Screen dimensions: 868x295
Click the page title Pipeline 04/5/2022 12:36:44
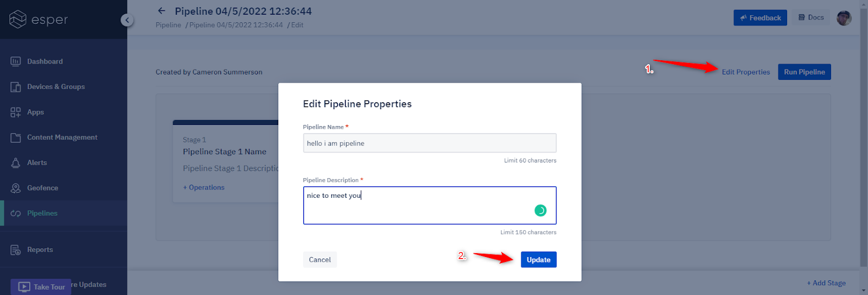pos(243,11)
